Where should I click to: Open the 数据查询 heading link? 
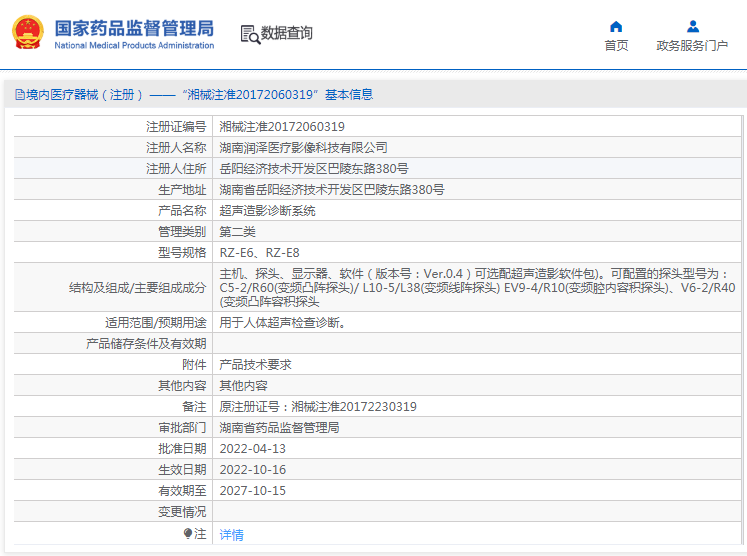pyautogui.click(x=287, y=34)
